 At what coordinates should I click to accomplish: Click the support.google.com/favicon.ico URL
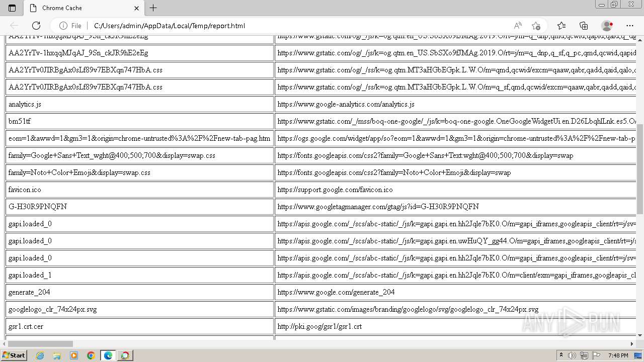click(x=335, y=190)
